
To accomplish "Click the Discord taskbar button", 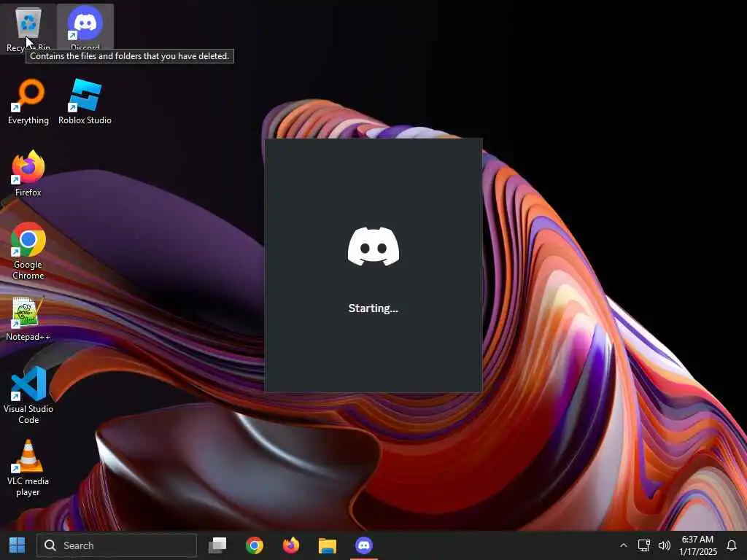I will point(364,545).
